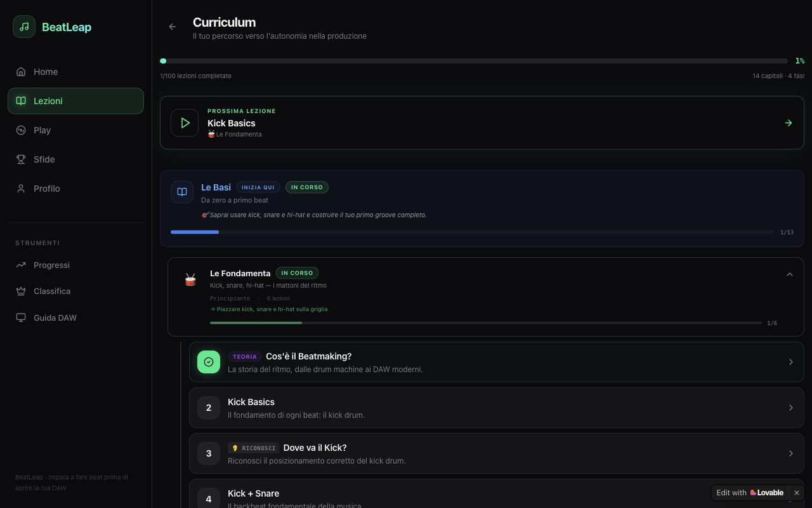
Task: Click the green completed checkmark on Cos'è il Beatmaking
Action: [x=209, y=362]
